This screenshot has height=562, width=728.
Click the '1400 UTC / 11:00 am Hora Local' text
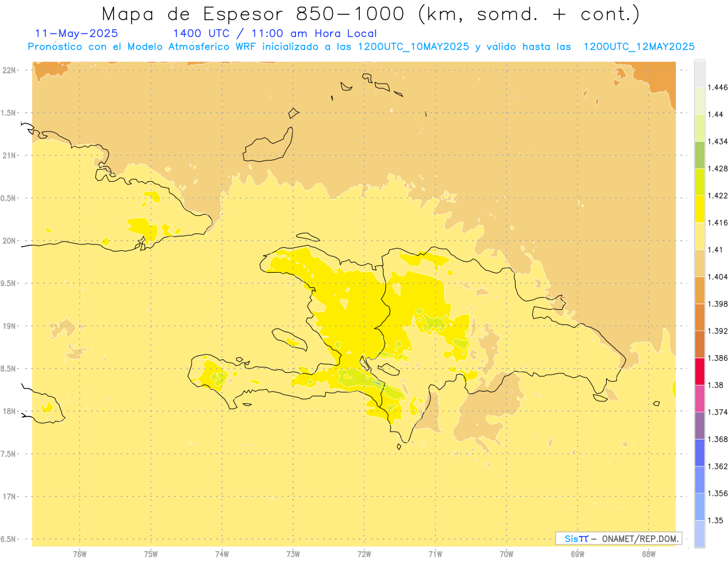(275, 34)
